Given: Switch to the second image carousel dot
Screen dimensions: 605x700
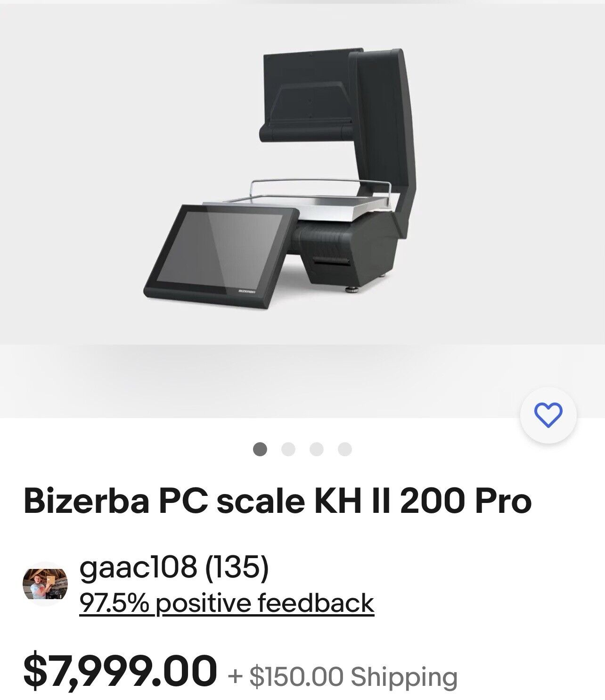Looking at the screenshot, I should 288,449.
